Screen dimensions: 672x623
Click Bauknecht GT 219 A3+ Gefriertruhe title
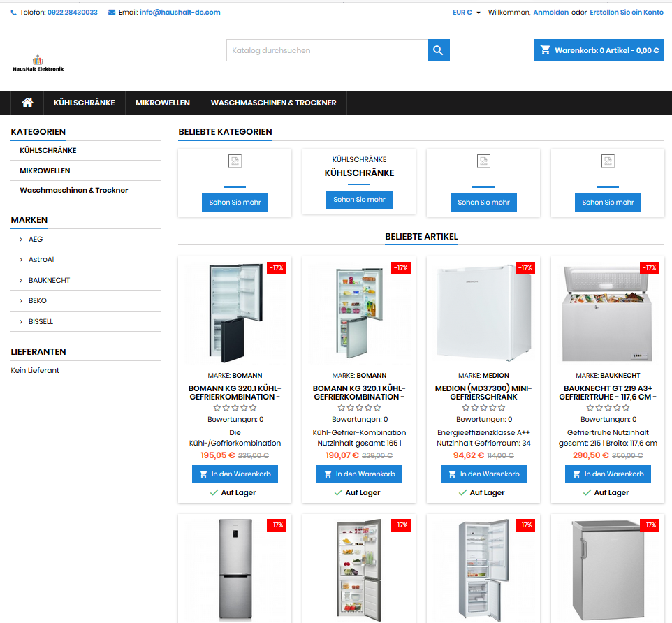point(608,393)
